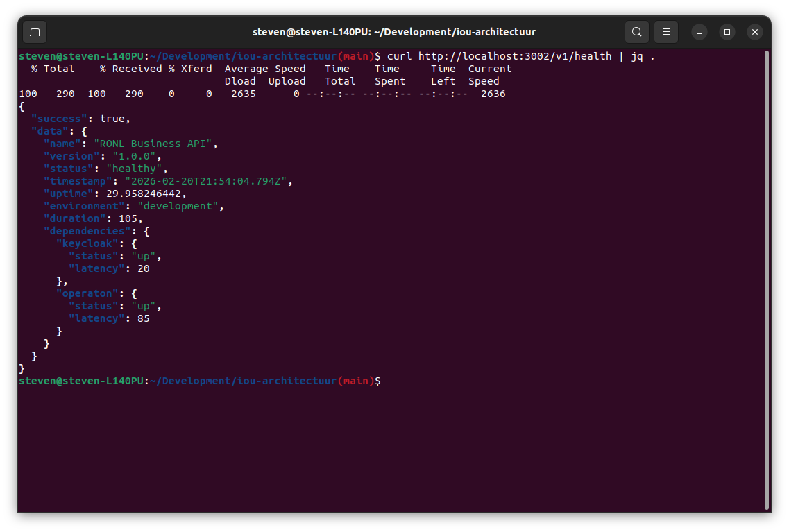Click the "status": "healthy" value
789x532 pixels.
pos(135,168)
